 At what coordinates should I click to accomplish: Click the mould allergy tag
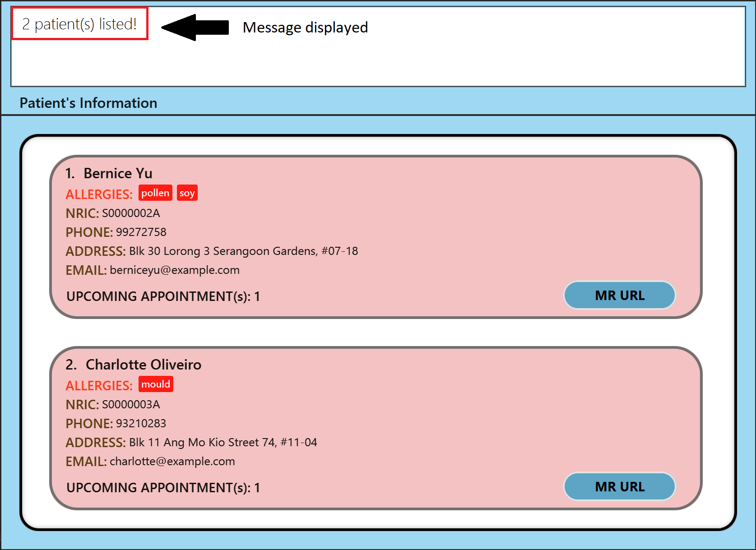(x=156, y=384)
